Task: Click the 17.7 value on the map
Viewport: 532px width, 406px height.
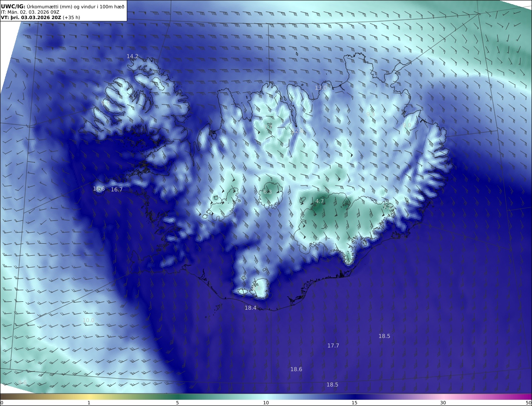Action: [x=333, y=345]
